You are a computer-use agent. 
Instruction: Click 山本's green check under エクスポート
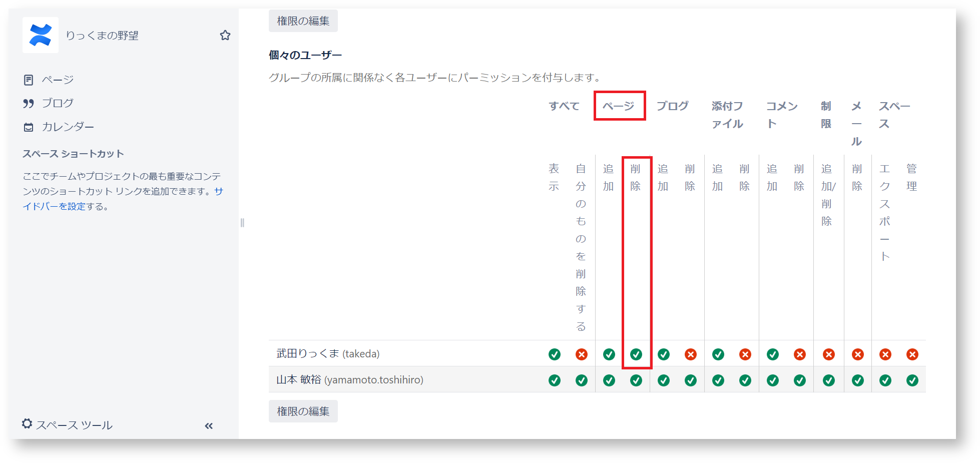[885, 380]
